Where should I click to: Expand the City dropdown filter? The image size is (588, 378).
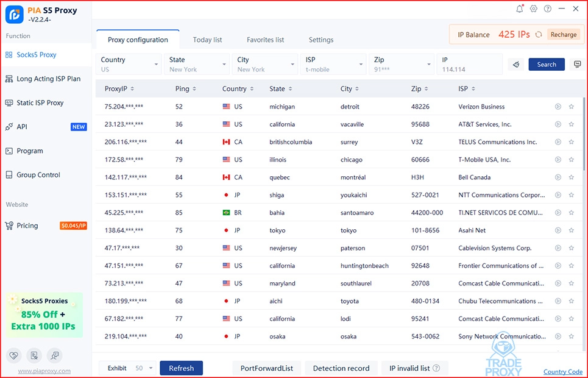[x=265, y=64]
